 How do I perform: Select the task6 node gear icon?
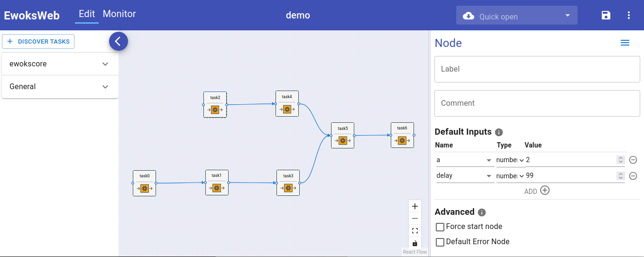pos(402,140)
